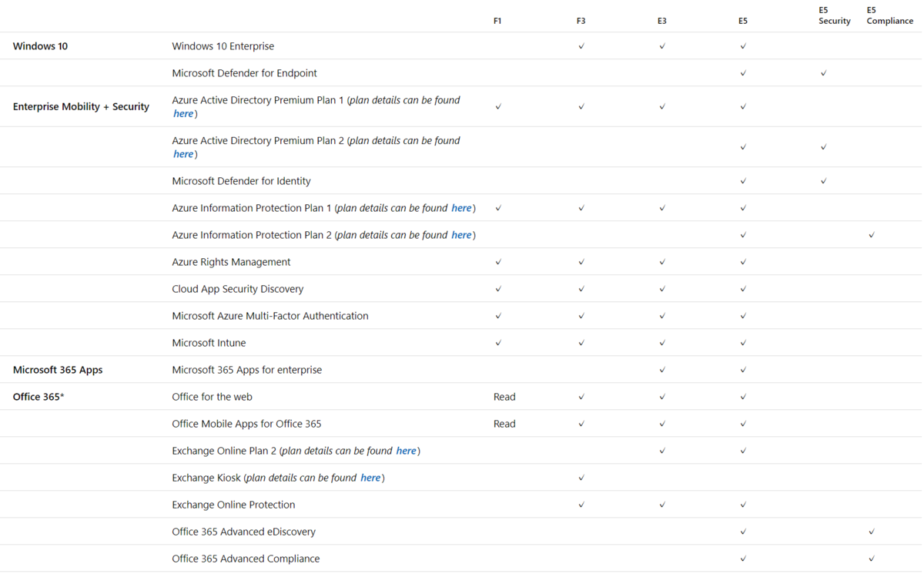The height and width of the screenshot is (574, 924).
Task: Click 'Office Mobile Apps for Office 365' row label
Action: click(247, 424)
